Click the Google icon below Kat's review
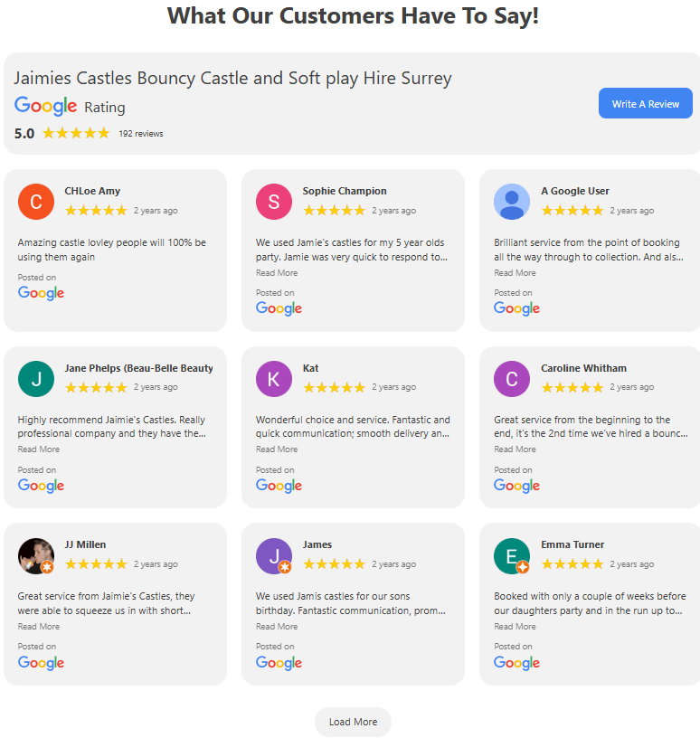Image resolution: width=700 pixels, height=738 pixels. [279, 485]
